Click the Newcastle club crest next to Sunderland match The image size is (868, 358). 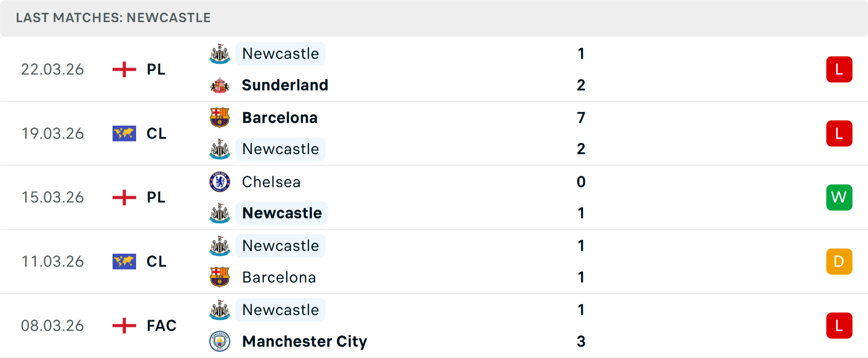coord(220,53)
